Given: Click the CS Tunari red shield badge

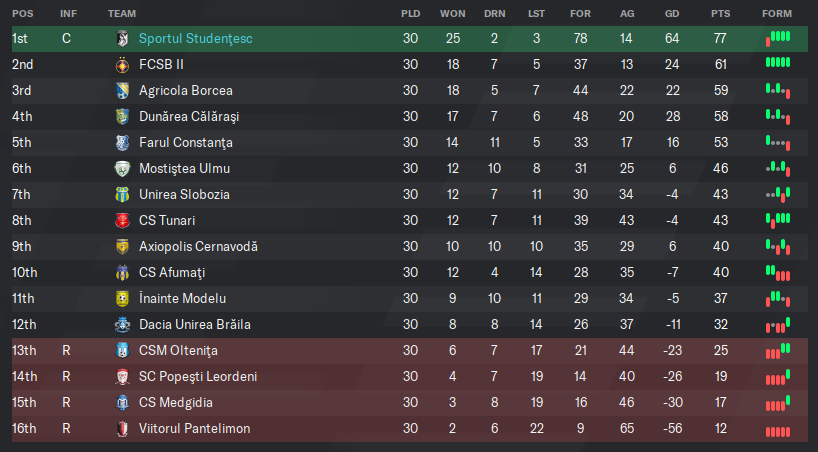Looking at the screenshot, I should [x=122, y=221].
